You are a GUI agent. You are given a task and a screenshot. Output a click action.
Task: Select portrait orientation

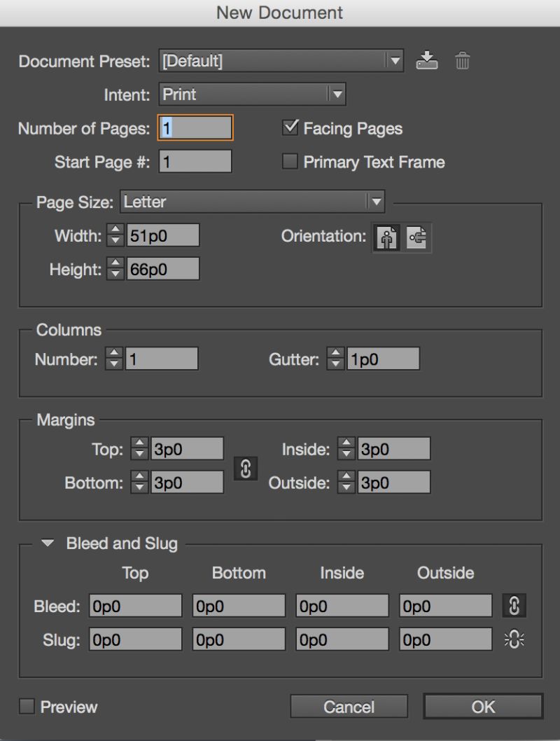tap(385, 237)
